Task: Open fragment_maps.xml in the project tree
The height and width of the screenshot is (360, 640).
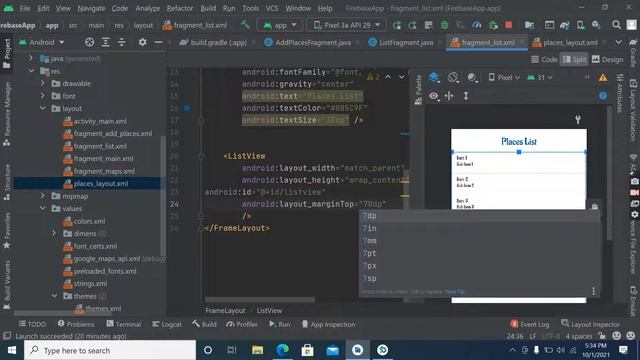Action: pos(104,171)
